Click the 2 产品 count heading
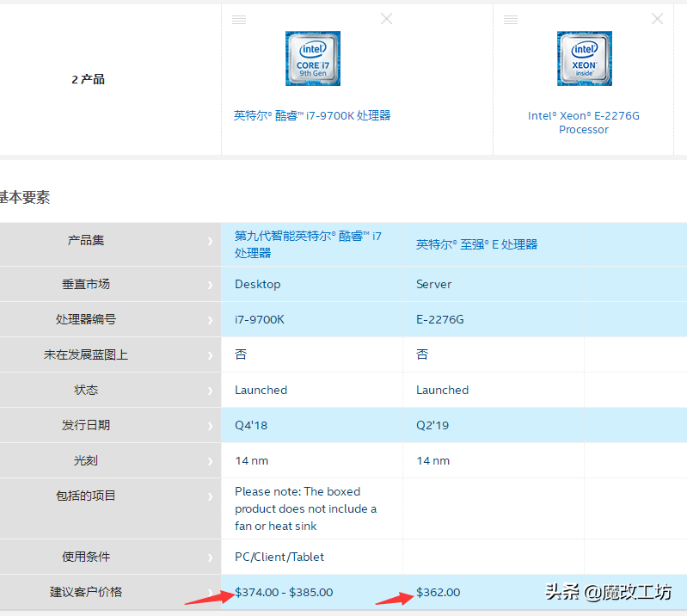 pyautogui.click(x=88, y=79)
